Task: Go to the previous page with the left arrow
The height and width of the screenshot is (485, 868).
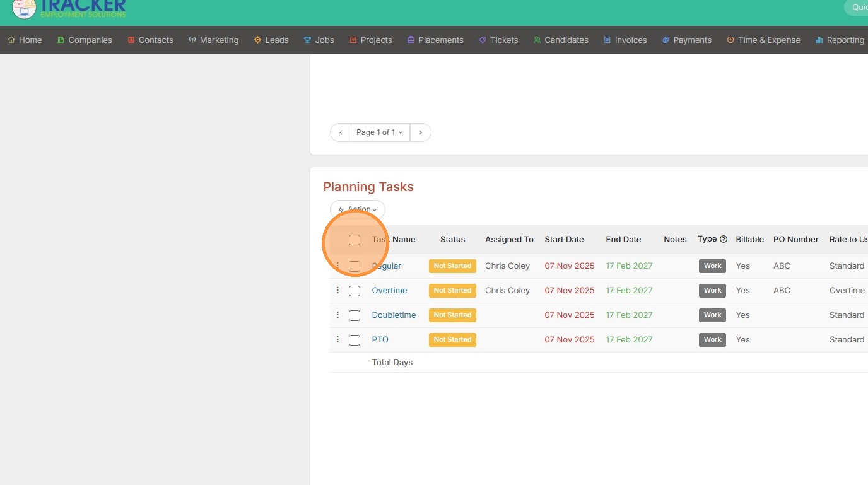Action: click(341, 132)
